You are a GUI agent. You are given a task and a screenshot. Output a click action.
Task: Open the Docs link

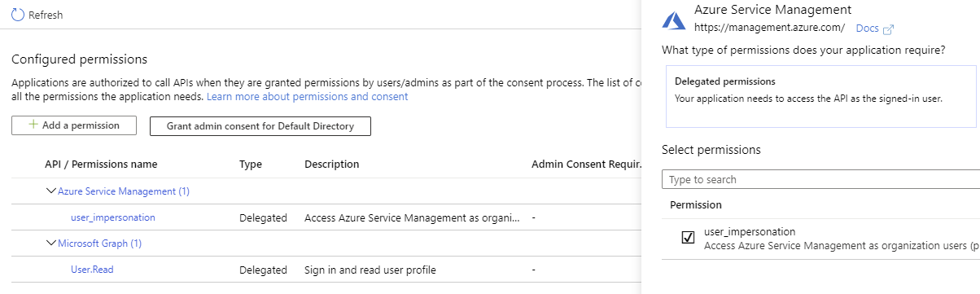[868, 29]
